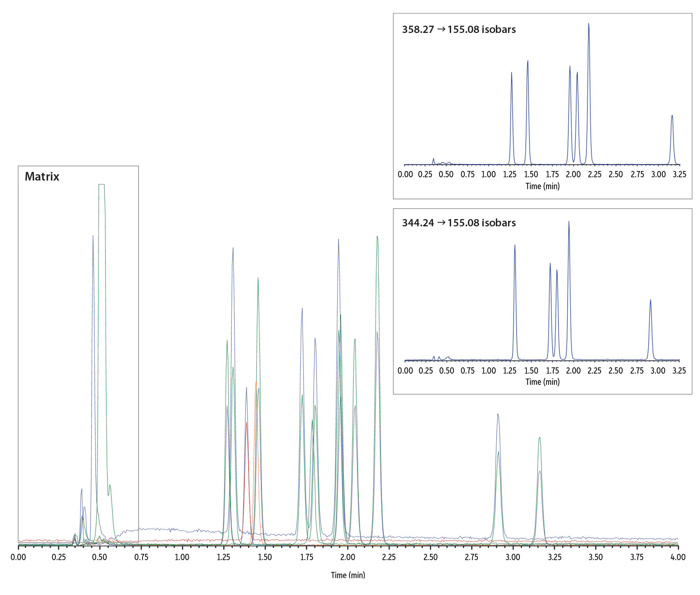Click the 3.50 tick label on main axis

(596, 557)
